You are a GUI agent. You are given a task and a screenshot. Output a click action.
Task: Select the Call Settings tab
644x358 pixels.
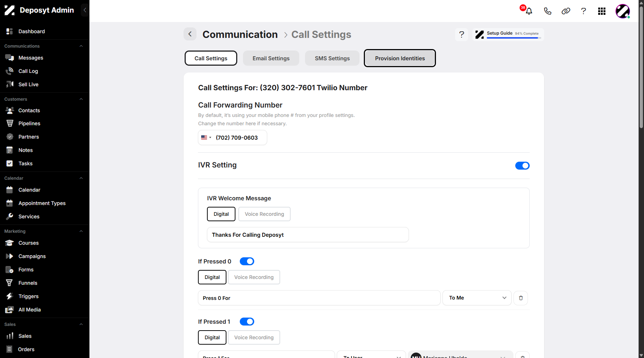[x=211, y=58]
